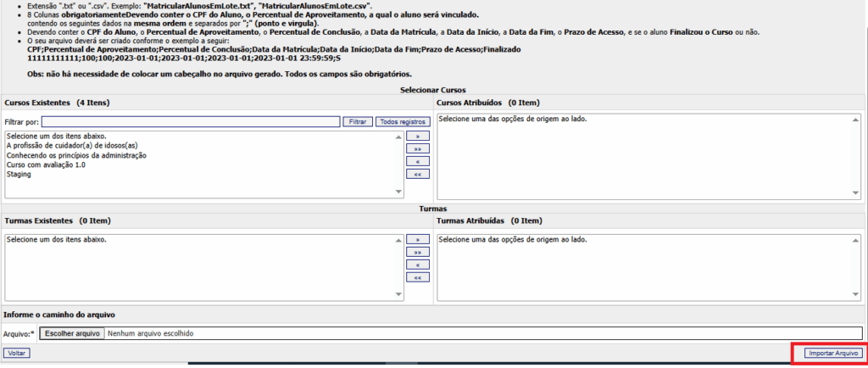
Task: Go back using the Voltar button
Action: click(x=16, y=352)
